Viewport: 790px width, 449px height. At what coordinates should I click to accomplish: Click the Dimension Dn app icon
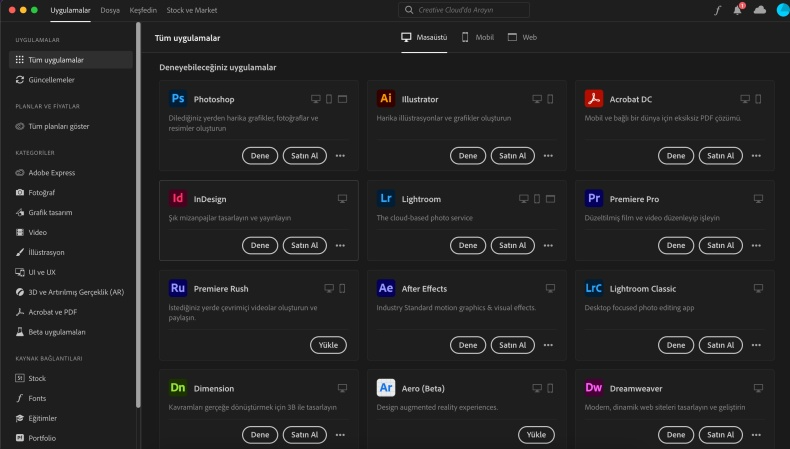(x=178, y=388)
